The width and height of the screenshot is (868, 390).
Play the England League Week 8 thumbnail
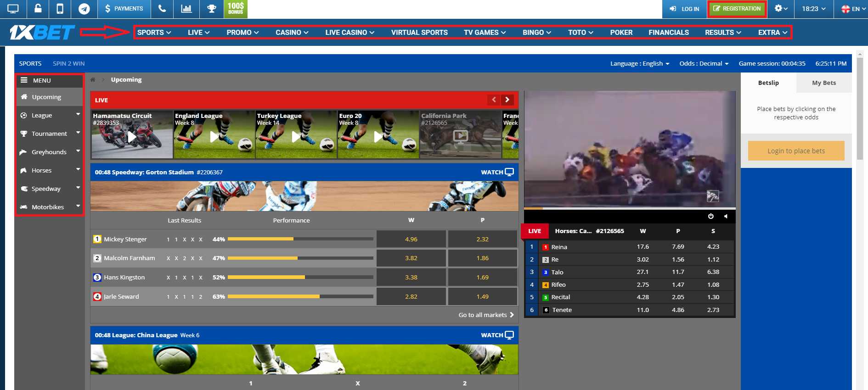click(214, 134)
